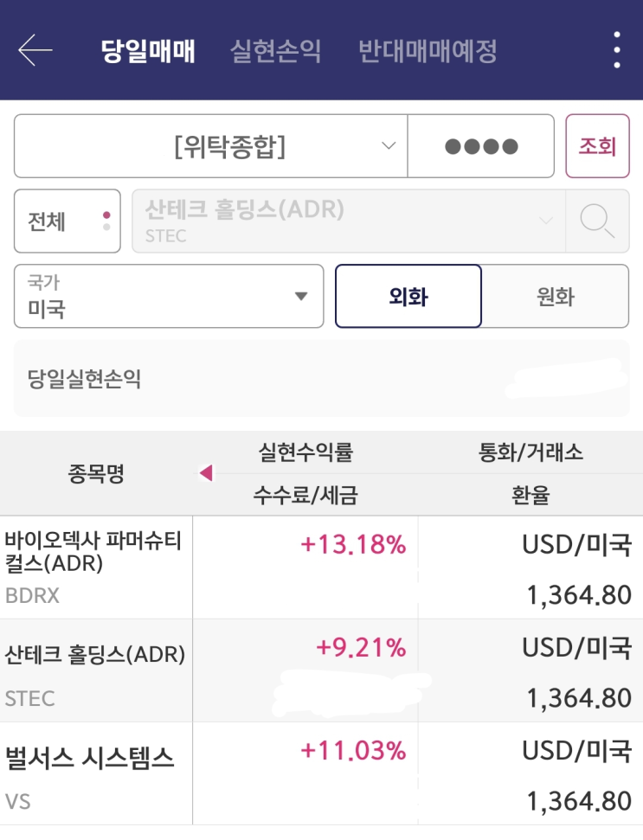
Task: Select the 바이오덱사 파머슈티컬스(ADR) BDRX row
Action: coord(95,567)
